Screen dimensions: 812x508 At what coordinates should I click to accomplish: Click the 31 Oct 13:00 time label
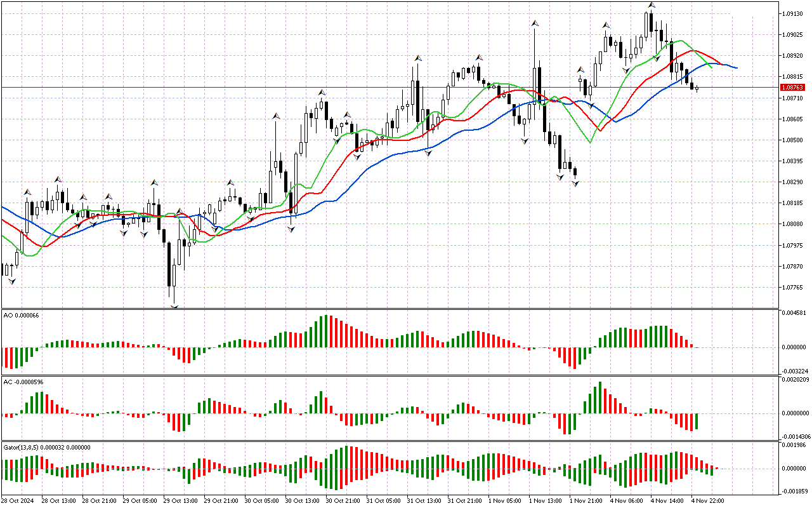coord(424,500)
